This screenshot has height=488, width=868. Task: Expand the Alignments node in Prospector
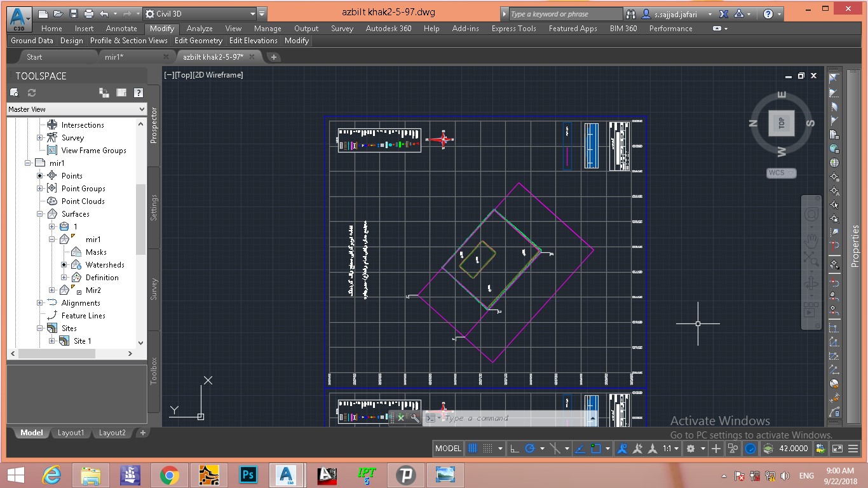[41, 303]
